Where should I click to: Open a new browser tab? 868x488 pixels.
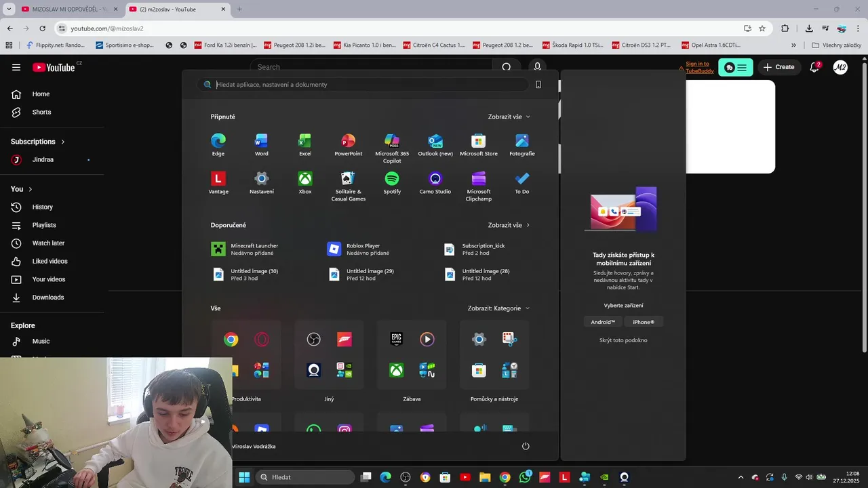coord(239,9)
